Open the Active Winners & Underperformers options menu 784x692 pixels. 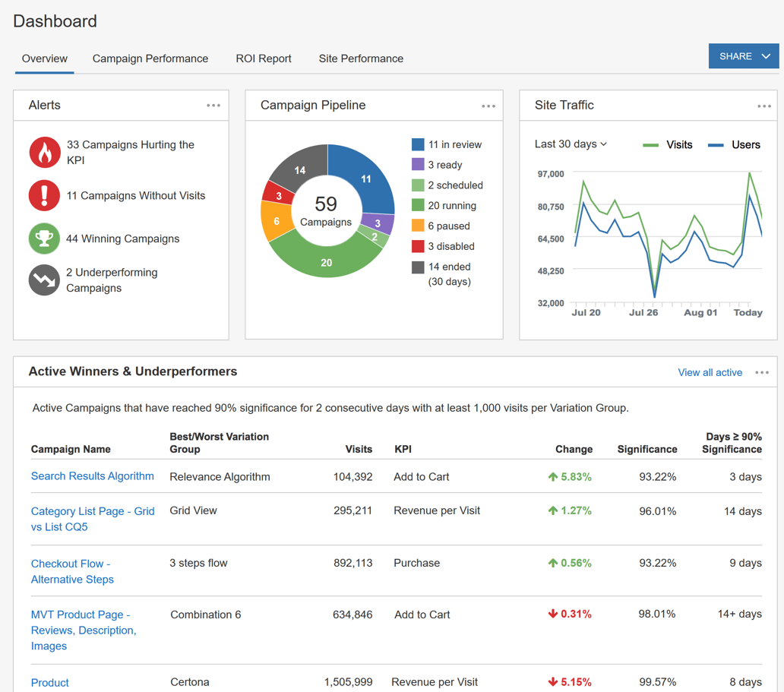(762, 372)
